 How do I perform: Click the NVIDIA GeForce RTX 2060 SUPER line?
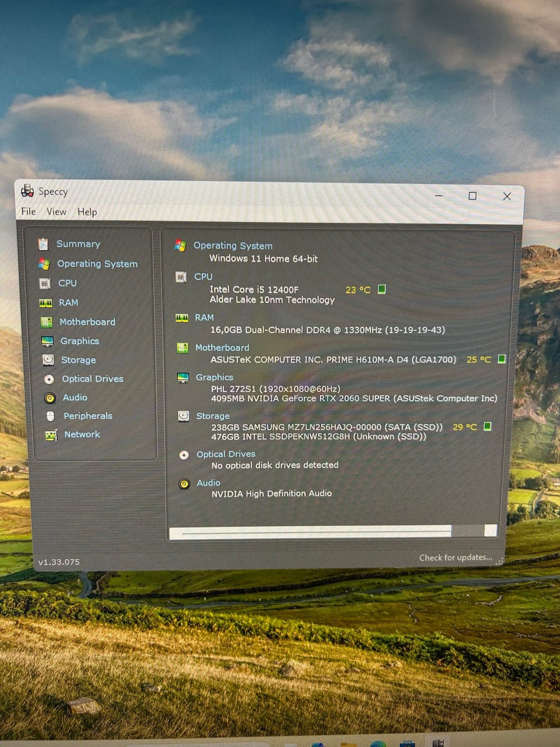[354, 399]
